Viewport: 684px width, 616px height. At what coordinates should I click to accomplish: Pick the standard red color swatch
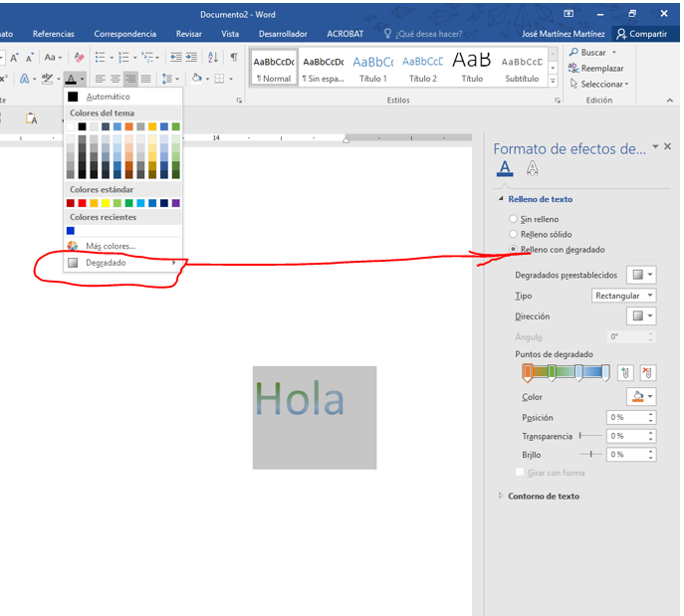click(82, 203)
